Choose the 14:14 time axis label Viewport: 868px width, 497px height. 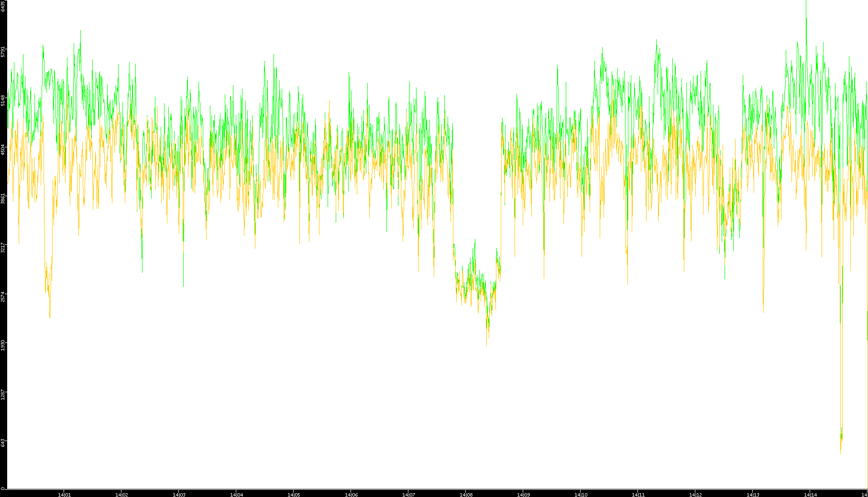click(x=810, y=494)
